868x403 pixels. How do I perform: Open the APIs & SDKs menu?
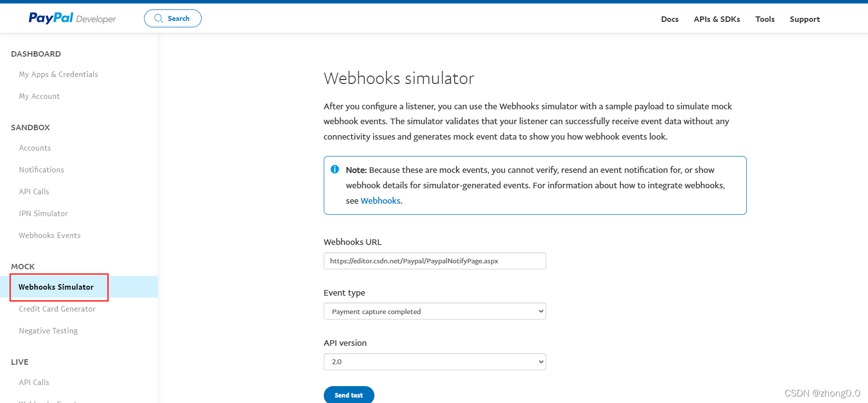point(717,19)
